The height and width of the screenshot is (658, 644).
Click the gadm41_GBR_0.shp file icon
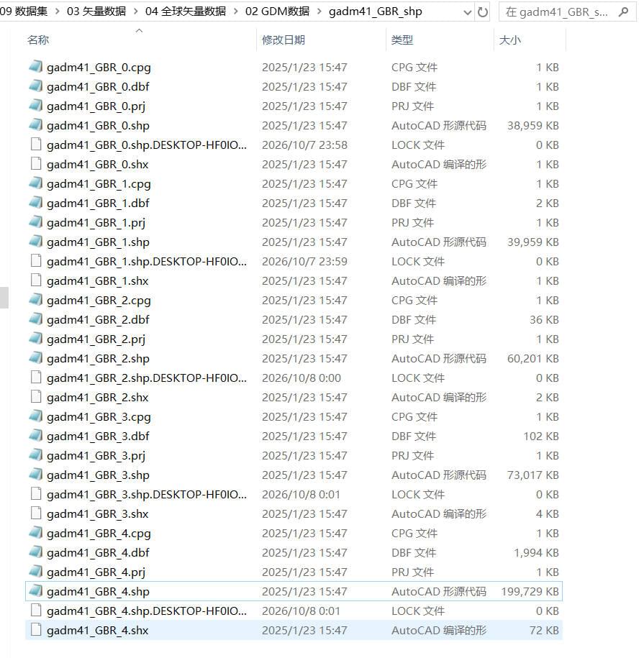point(36,125)
